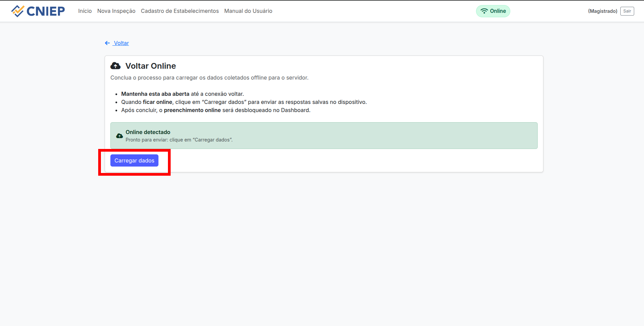Open the Manual do Usuário
644x326 pixels.
pos(248,11)
